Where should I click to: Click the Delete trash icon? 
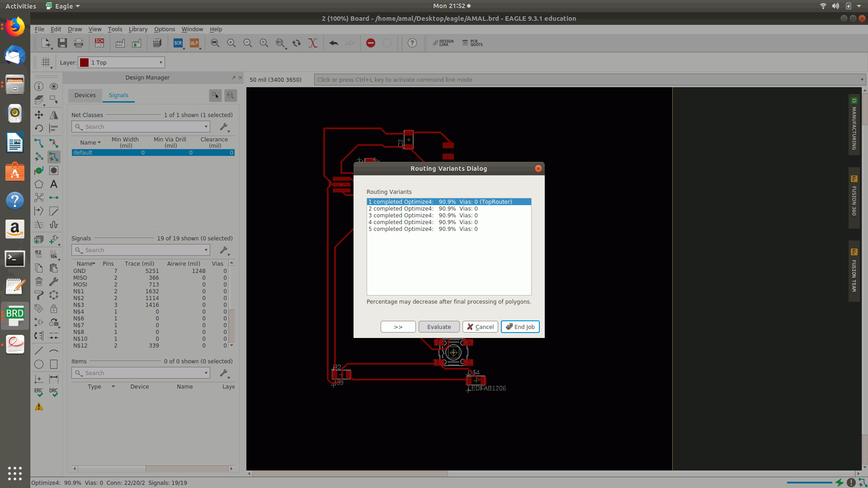[39, 282]
